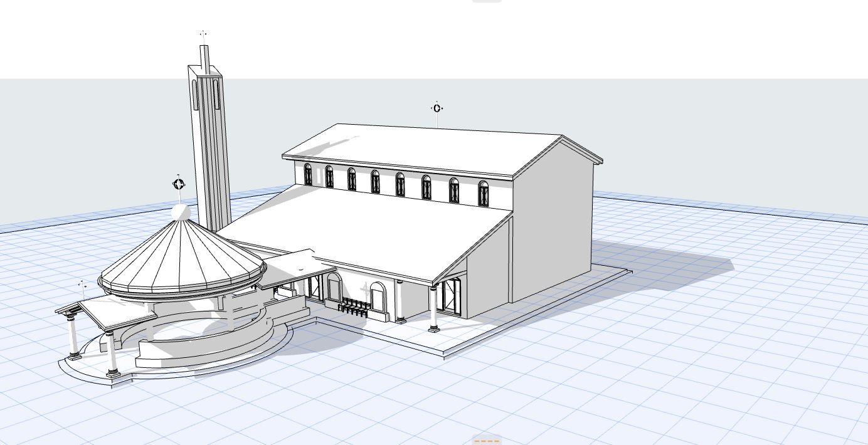
Task: Select the rightmost arched clerestory window
Action: (484, 194)
